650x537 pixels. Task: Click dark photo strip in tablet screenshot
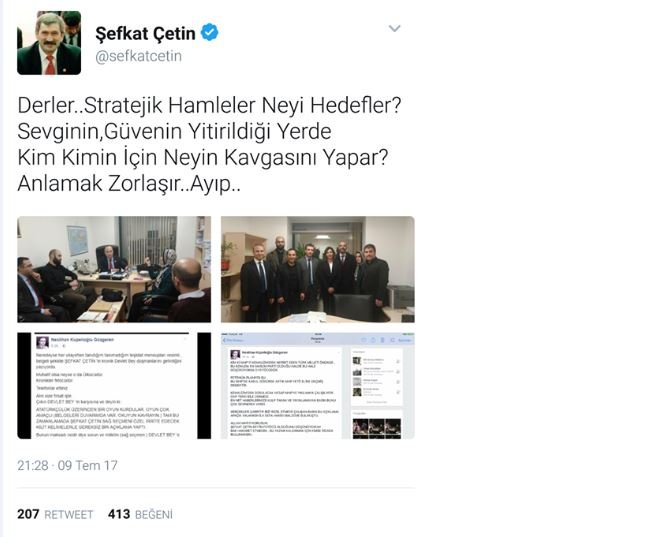point(377,428)
